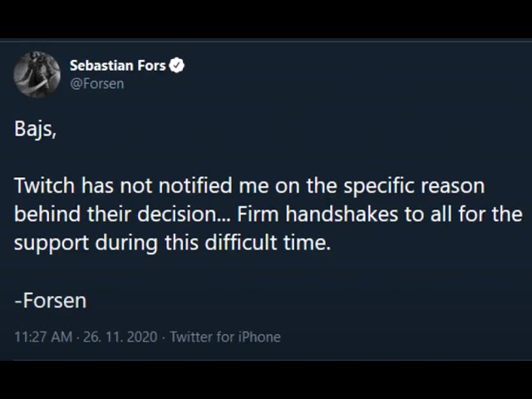Click the verified checkmark badge
The width and height of the screenshot is (532, 399).
click(x=177, y=65)
